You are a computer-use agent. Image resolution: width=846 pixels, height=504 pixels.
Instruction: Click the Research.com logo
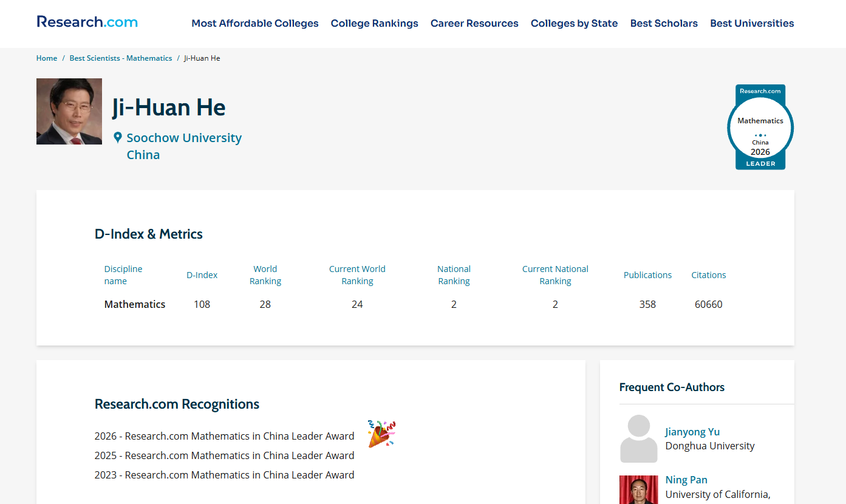point(87,22)
